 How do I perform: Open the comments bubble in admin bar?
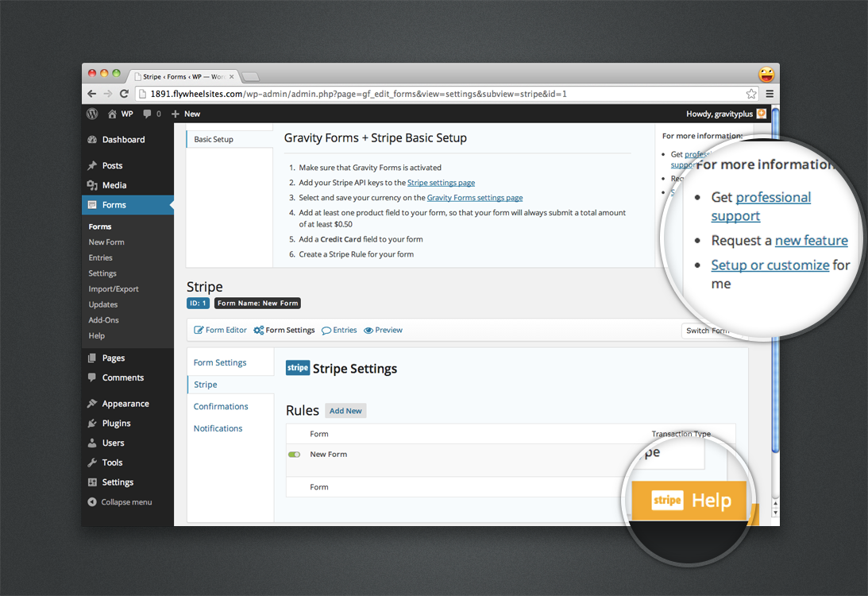[x=147, y=114]
